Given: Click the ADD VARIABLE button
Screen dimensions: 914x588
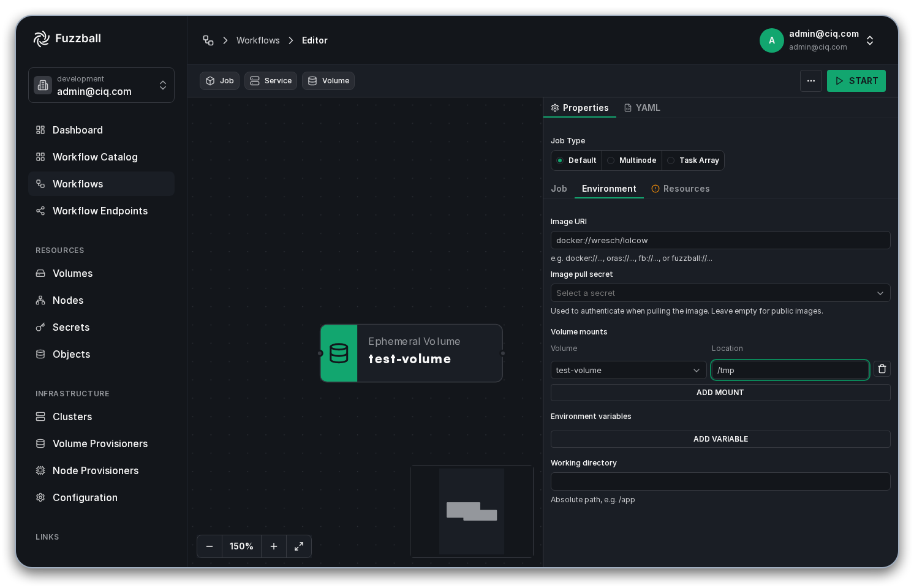Looking at the screenshot, I should (x=720, y=439).
